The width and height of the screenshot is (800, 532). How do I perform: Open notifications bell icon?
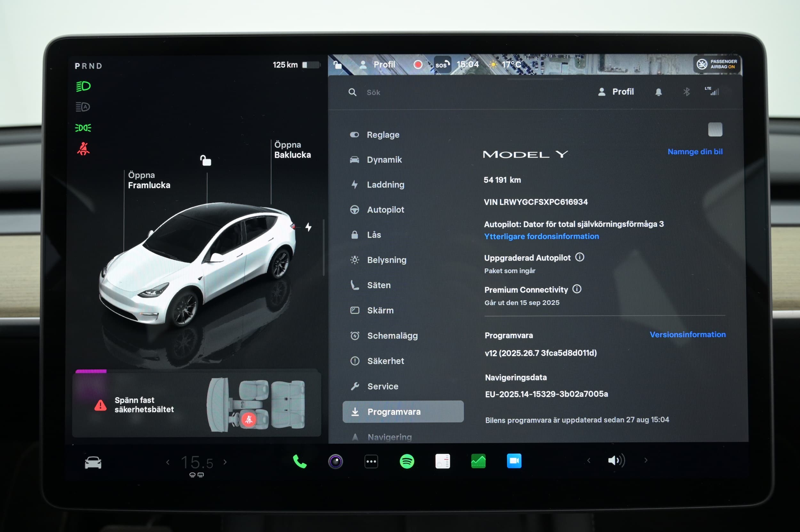click(x=659, y=92)
